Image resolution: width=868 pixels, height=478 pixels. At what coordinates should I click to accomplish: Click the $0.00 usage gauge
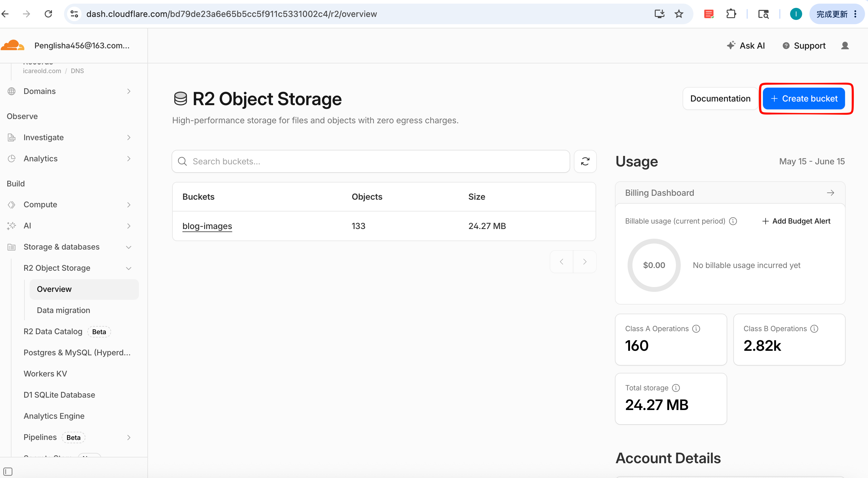[x=654, y=265]
